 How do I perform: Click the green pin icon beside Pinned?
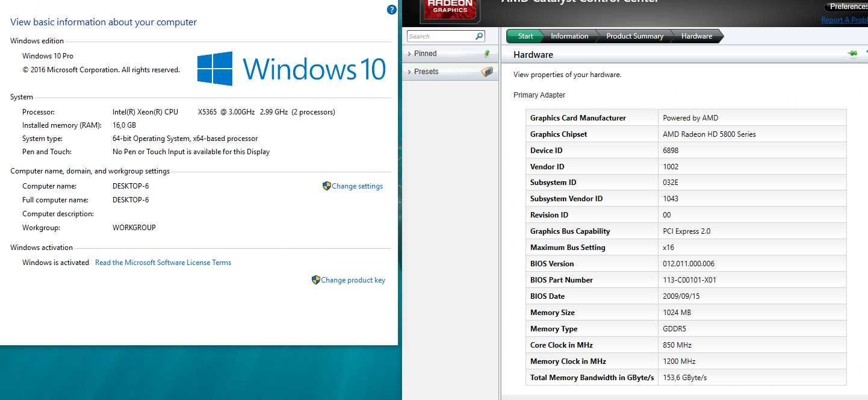pyautogui.click(x=487, y=54)
